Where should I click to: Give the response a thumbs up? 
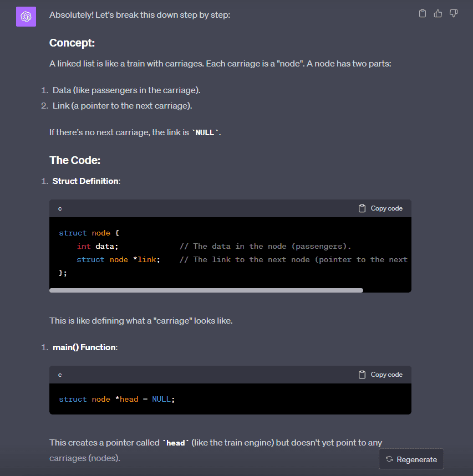(438, 13)
